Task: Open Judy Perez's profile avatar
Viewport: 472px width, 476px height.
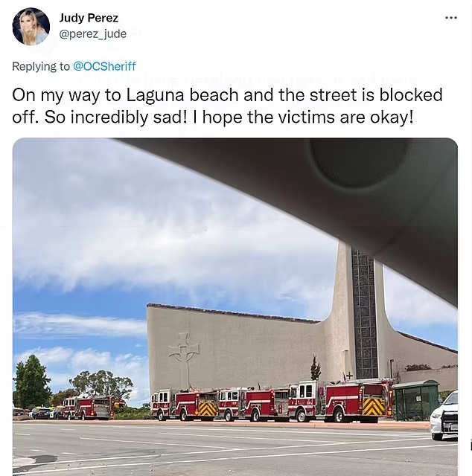Action: pyautogui.click(x=31, y=27)
